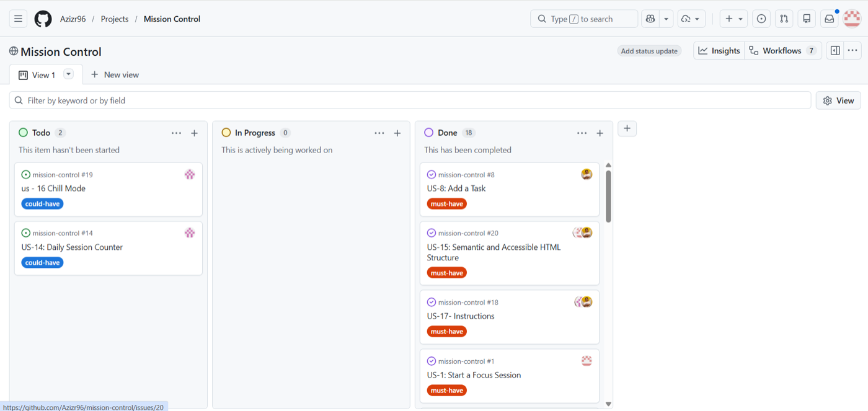868x411 pixels.
Task: Click closed issue icon on #1 card
Action: [432, 361]
